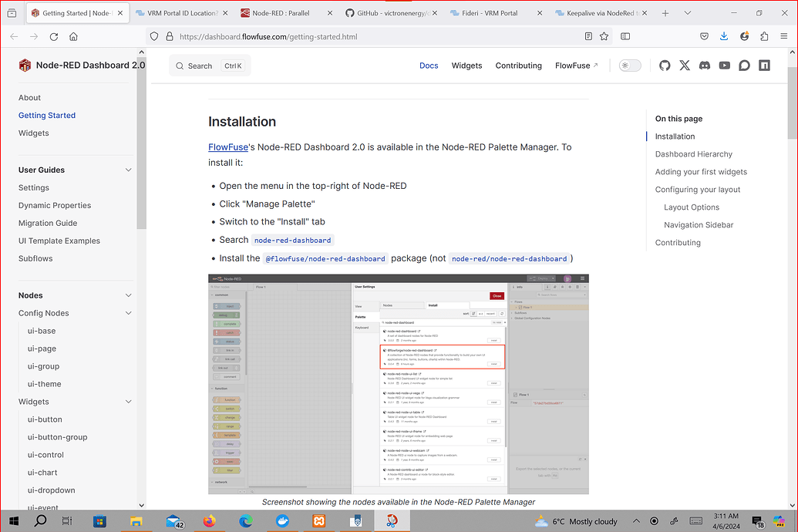
Task: Open the project's GitHub icon
Action: tap(665, 66)
